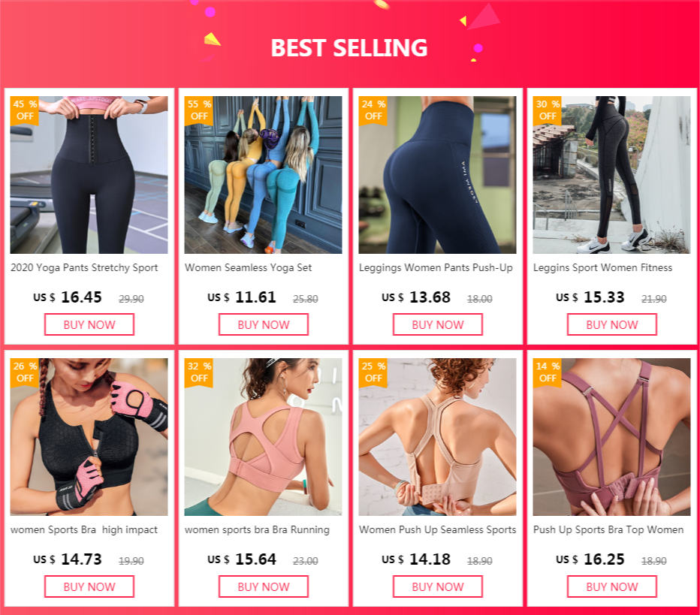This screenshot has width=700, height=615.
Task: Open the women Sports Bra high impact title
Action: coord(84,529)
